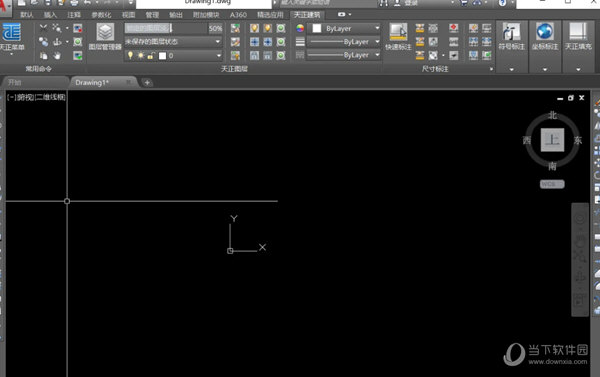This screenshot has width=600, height=377.
Task: Click the layer tool icon left of first lightbulb
Action: [235, 28]
